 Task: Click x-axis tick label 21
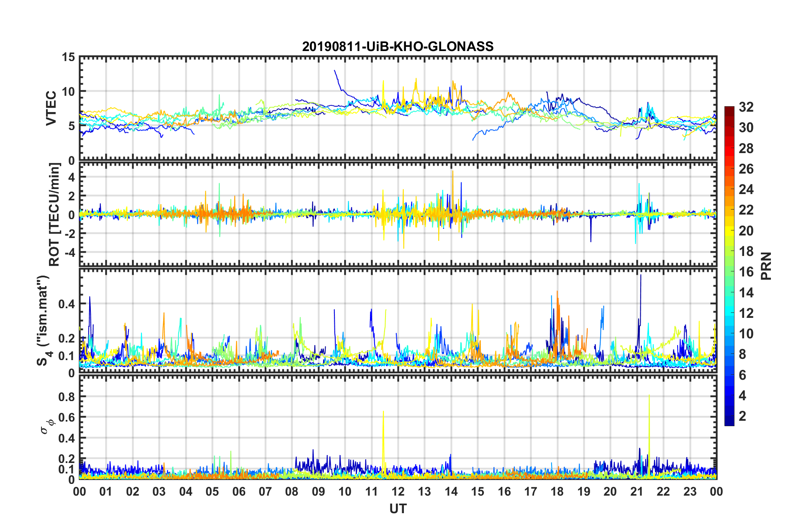click(x=637, y=491)
